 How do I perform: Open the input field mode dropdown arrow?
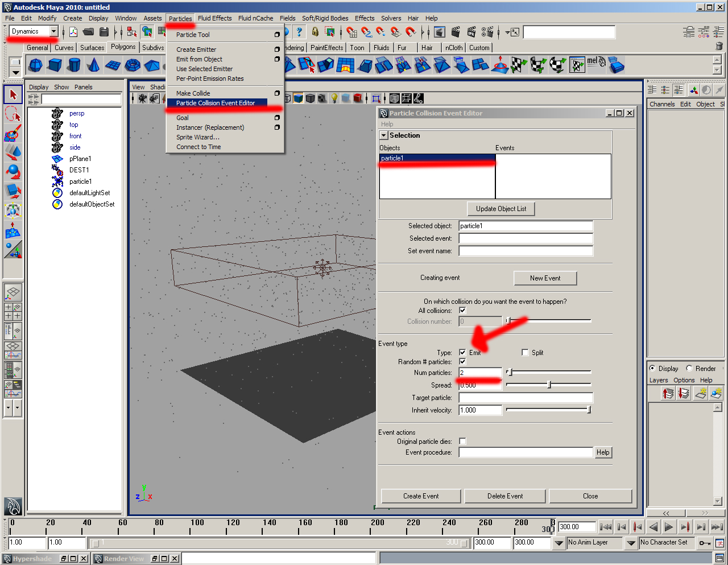508,32
